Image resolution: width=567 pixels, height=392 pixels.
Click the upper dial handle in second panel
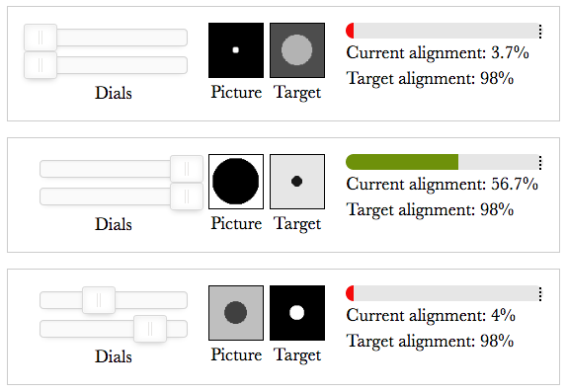pos(187,169)
